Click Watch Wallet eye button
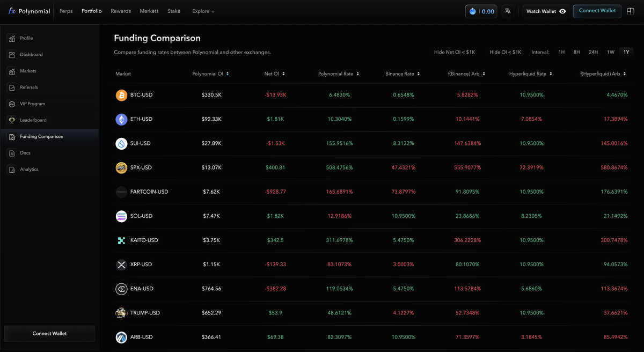Image resolution: width=644 pixels, height=352 pixels. point(546,11)
